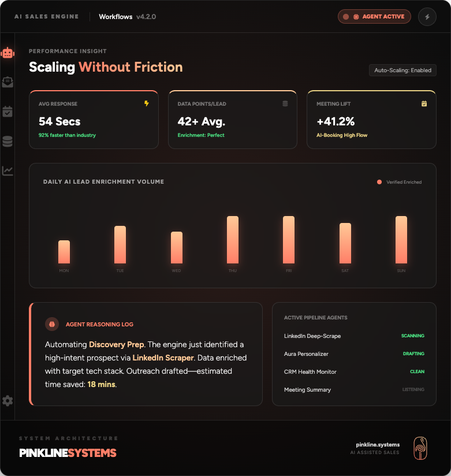Disable Auto-Scaling via its badge
This screenshot has height=476, width=451.
point(402,70)
